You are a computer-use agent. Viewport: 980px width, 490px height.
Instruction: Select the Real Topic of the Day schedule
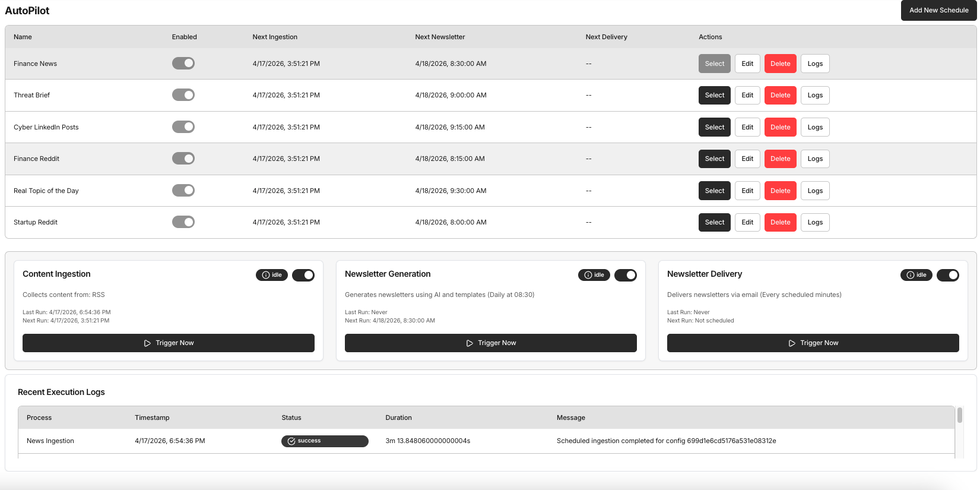pyautogui.click(x=715, y=191)
